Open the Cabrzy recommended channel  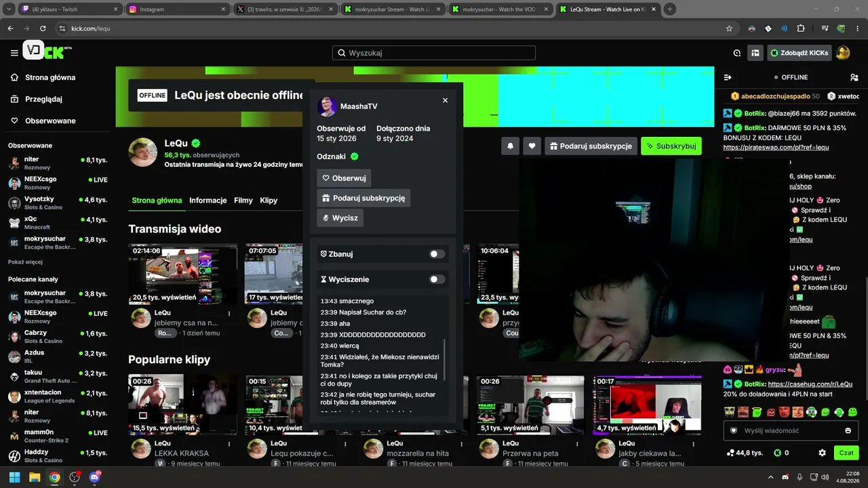tap(58, 337)
